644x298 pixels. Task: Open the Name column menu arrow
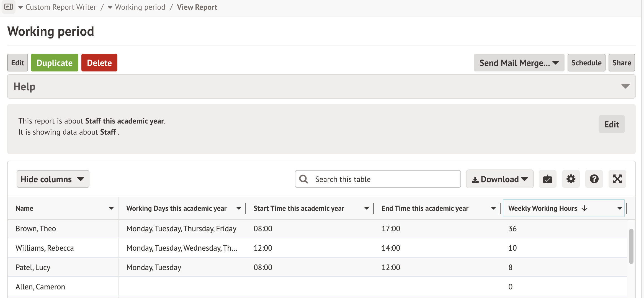coord(111,209)
